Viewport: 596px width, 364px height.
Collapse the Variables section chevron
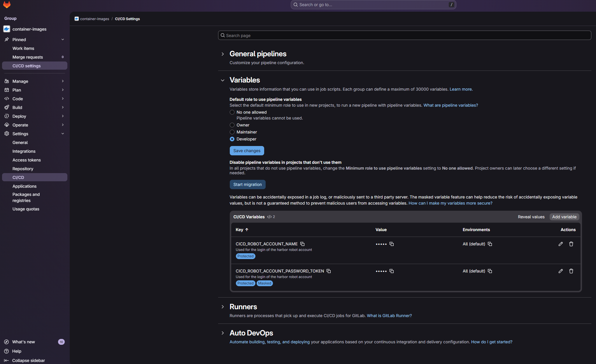[x=223, y=80]
